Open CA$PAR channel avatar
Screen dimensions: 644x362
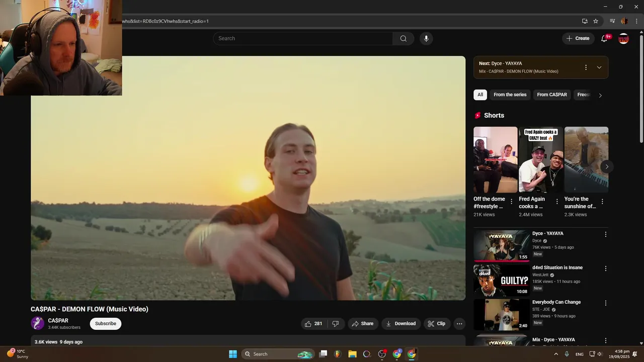[37, 323]
